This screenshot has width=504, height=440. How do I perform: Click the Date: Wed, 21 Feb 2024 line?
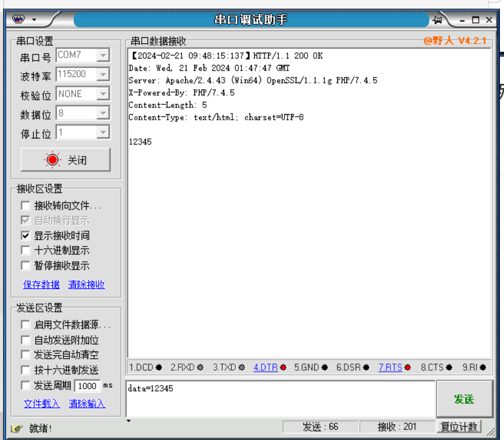pos(209,68)
